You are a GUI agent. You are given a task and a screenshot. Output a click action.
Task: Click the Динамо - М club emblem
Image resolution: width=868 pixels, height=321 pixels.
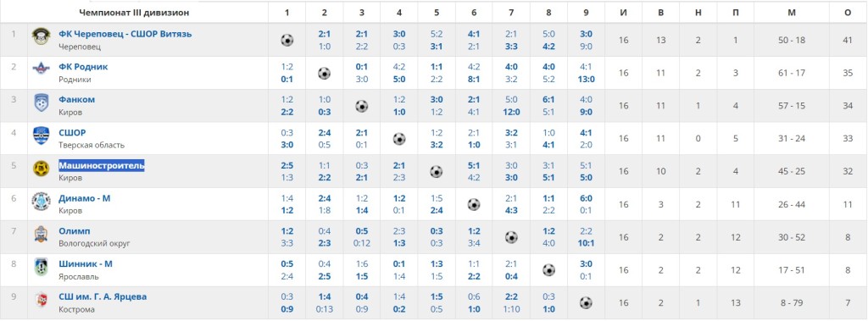click(41, 202)
